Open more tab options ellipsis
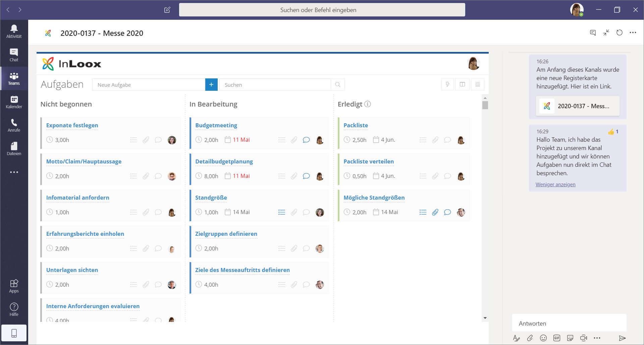The width and height of the screenshot is (644, 345). (x=633, y=32)
